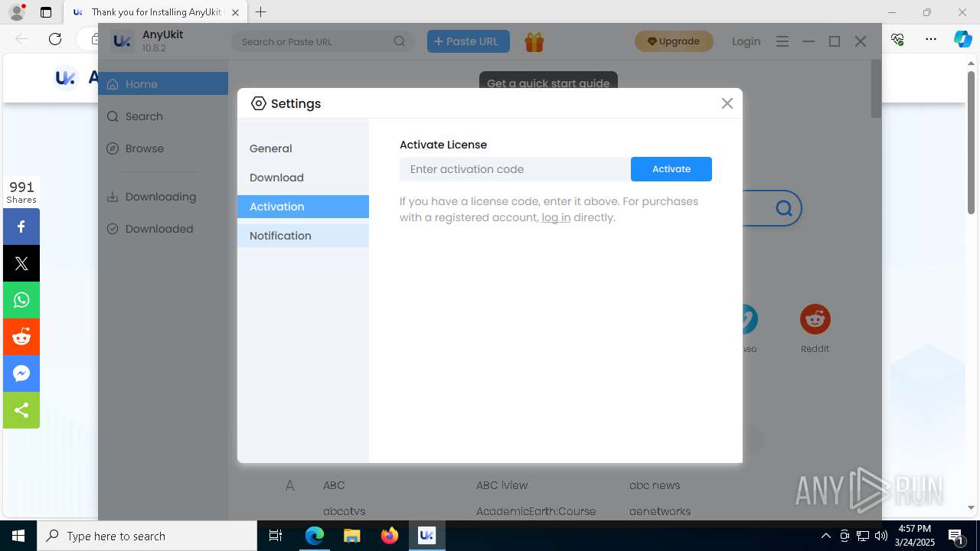Open Browse in sidebar
The height and width of the screenshot is (551, 980).
pos(163,148)
